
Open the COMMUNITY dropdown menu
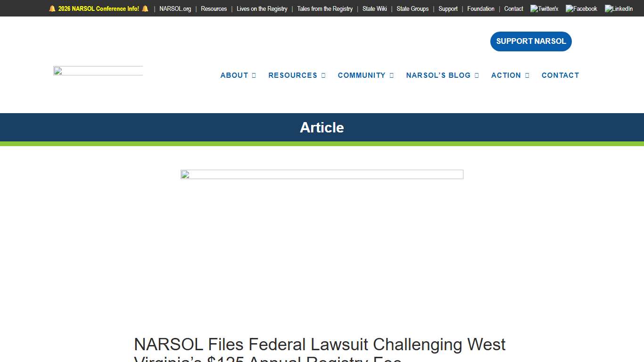click(362, 75)
